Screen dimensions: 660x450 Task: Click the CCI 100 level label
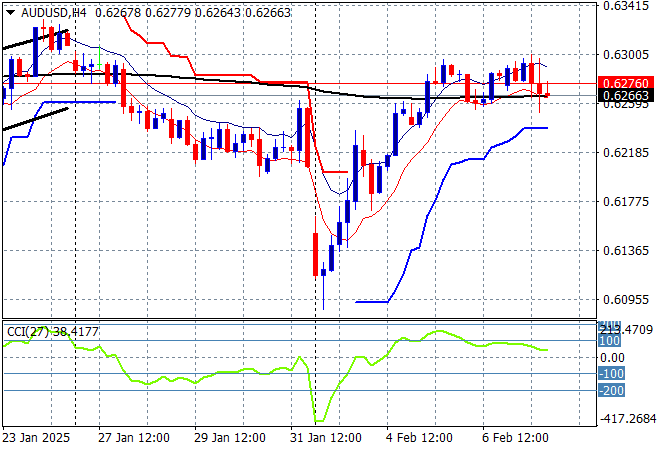click(x=611, y=341)
